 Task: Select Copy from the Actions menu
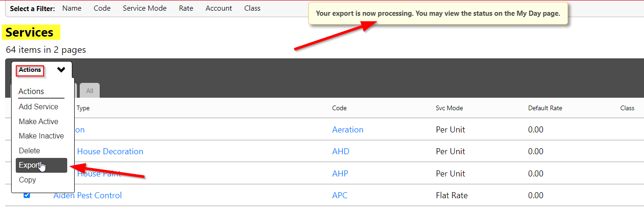[x=27, y=180]
